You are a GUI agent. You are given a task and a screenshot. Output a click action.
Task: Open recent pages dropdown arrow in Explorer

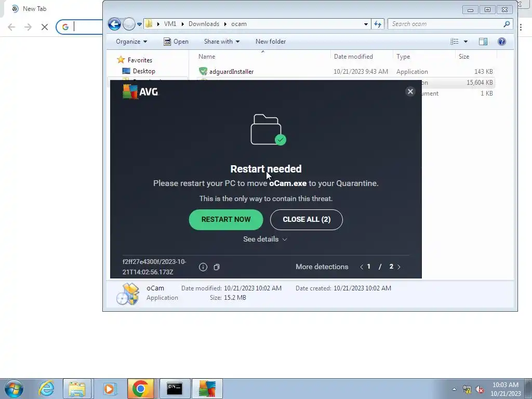coord(139,24)
